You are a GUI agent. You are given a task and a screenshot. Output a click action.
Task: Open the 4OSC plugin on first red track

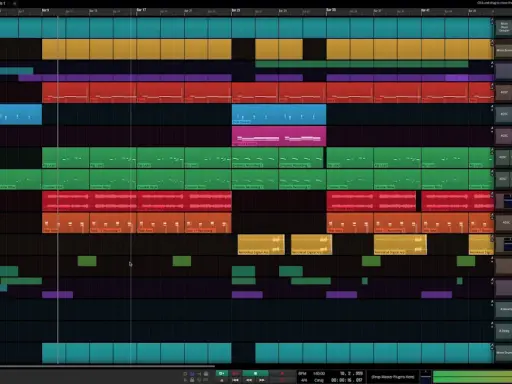[504, 92]
